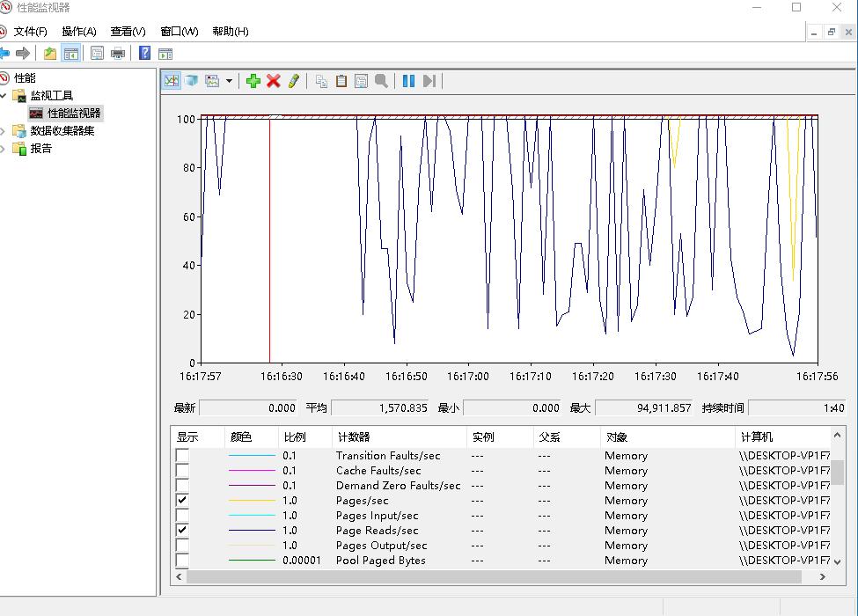858x616 pixels.
Task: Open the 查看(V) menu
Action: [128, 32]
